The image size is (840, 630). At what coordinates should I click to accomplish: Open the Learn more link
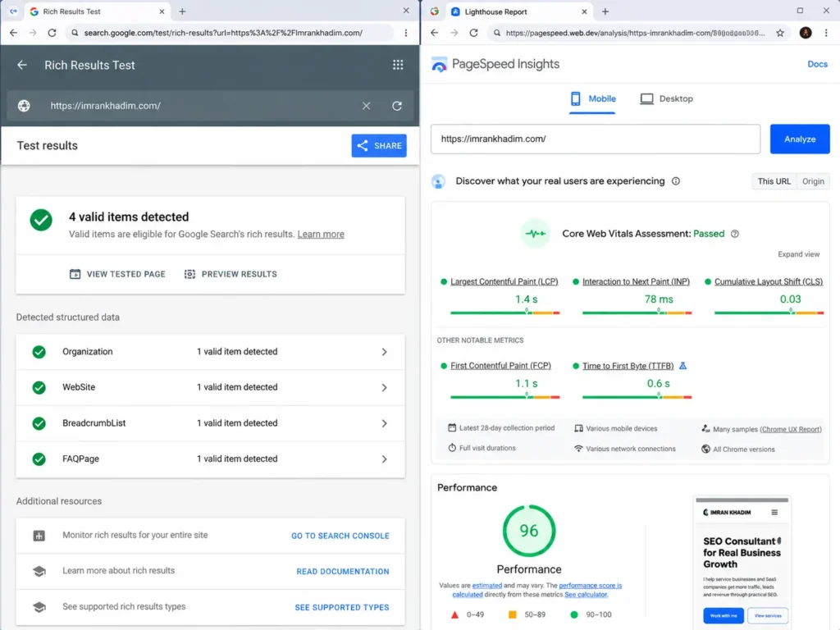tap(321, 234)
